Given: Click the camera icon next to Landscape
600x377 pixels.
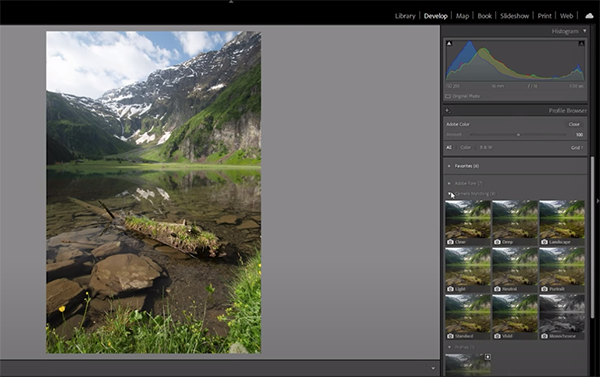Looking at the screenshot, I should [x=544, y=242].
